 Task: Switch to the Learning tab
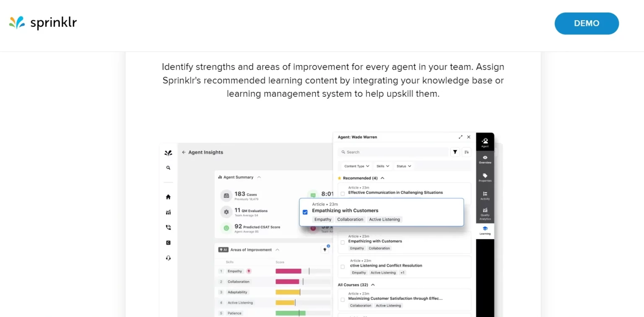pyautogui.click(x=485, y=231)
